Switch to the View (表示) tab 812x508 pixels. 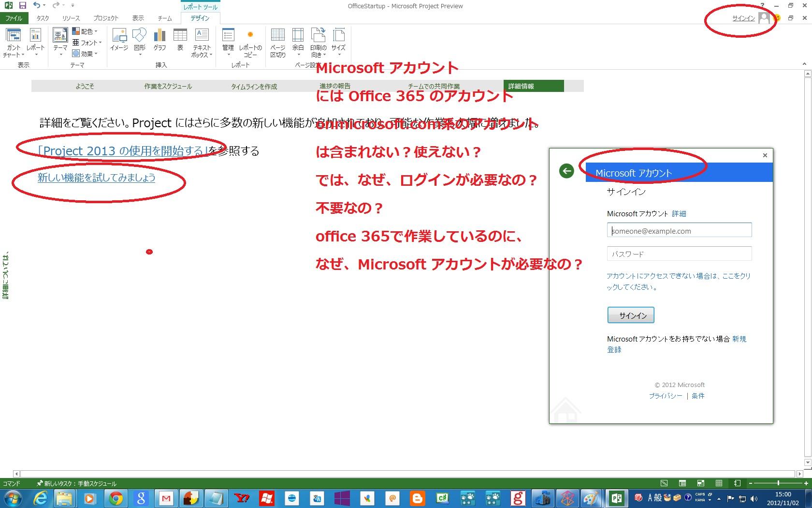click(138, 18)
